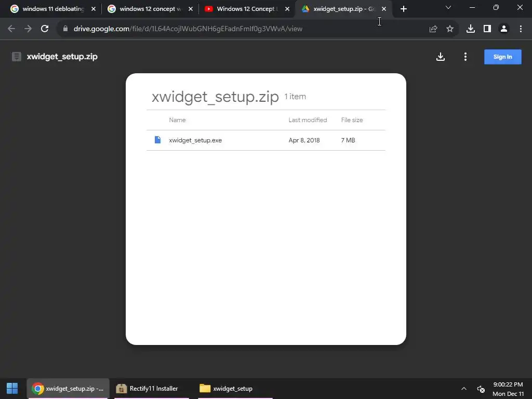The height and width of the screenshot is (399, 532).
Task: Click the Sign in button
Action: tap(502, 57)
